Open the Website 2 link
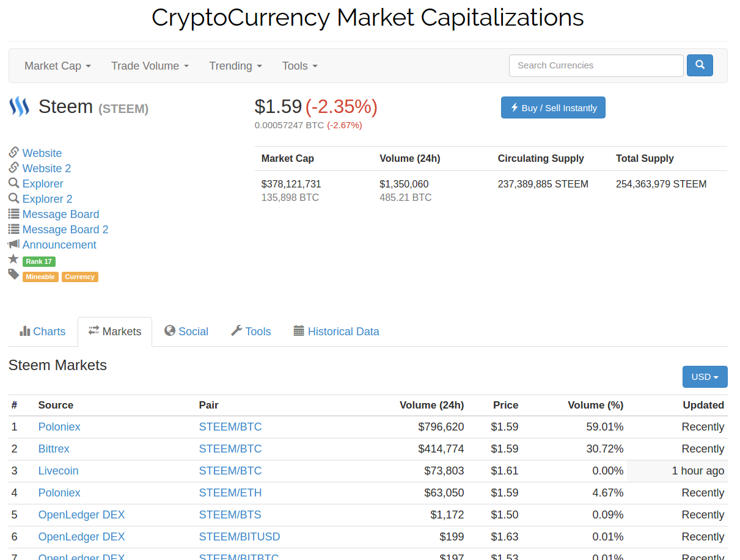The width and height of the screenshot is (740, 560). (x=46, y=169)
